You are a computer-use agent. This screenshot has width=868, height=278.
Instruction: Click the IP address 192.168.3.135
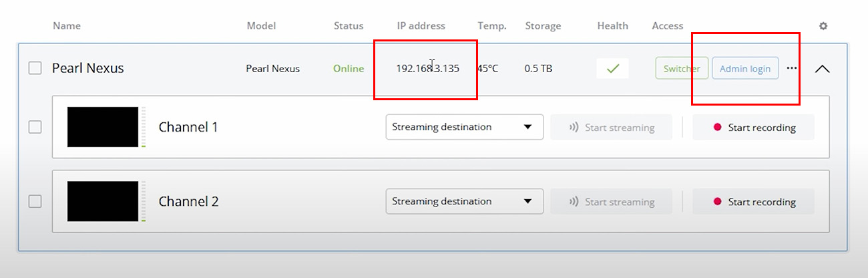coord(427,68)
